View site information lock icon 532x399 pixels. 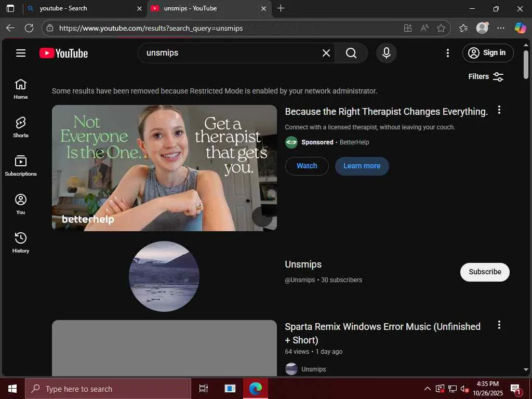(50, 28)
